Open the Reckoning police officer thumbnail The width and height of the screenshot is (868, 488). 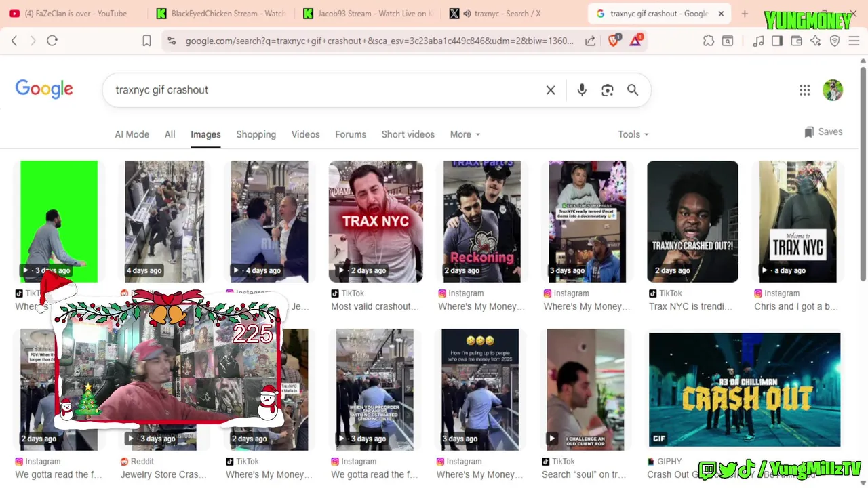coord(482,222)
